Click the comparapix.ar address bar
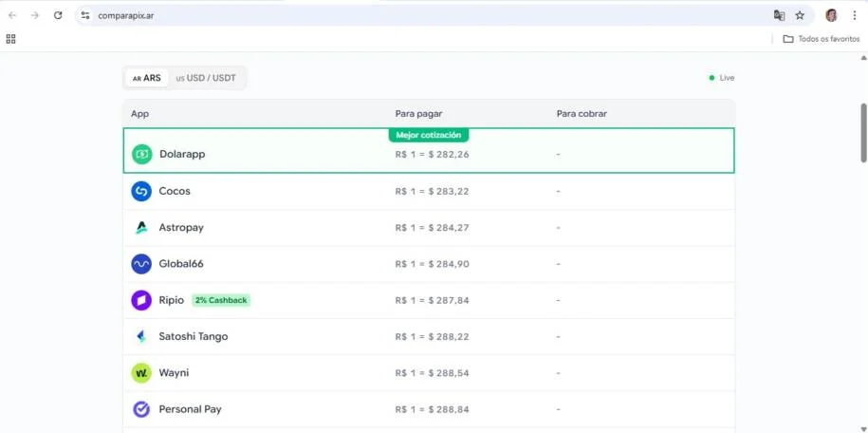The image size is (868, 433). (x=379, y=15)
